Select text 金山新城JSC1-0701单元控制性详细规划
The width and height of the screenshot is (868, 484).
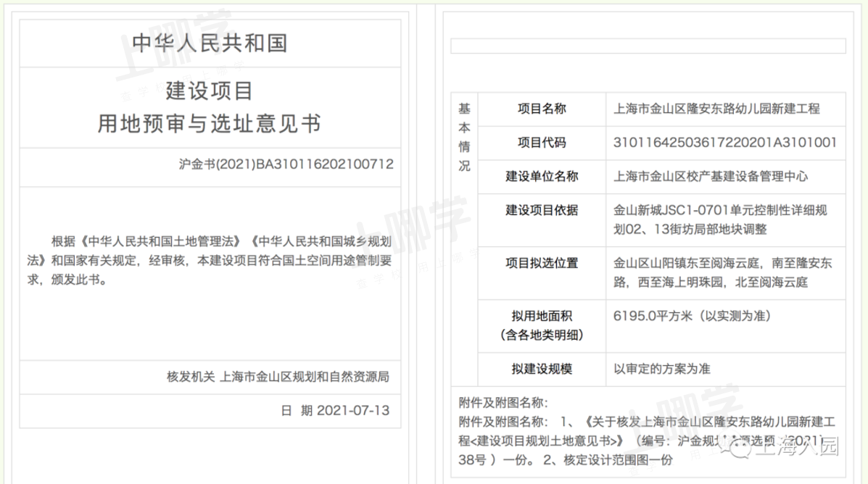click(x=720, y=220)
